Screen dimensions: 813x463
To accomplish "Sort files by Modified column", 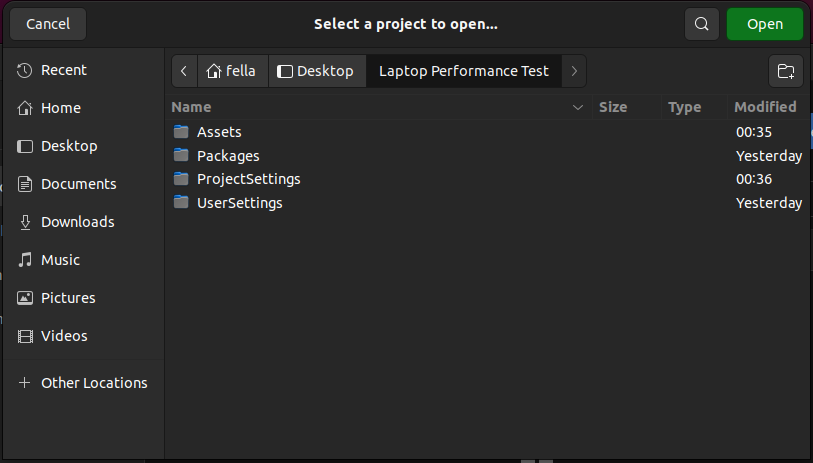I will point(765,107).
